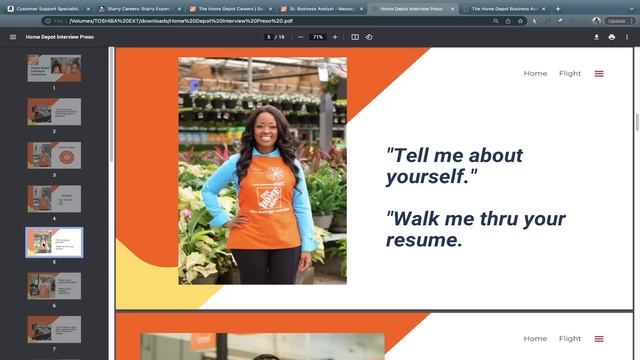Screen dimensions: 640x360
Task: Rotate the PDF counterclockwise
Action: coord(369,37)
